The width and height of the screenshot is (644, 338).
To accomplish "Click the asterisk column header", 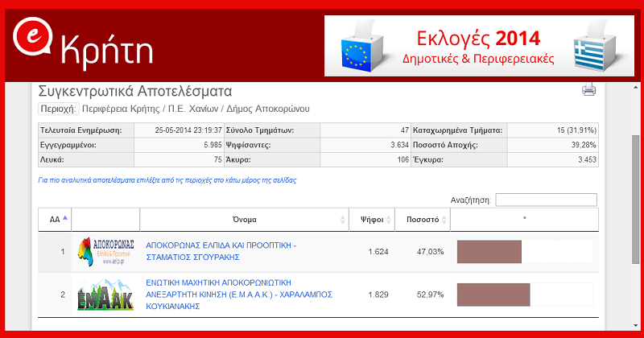I will [524, 219].
